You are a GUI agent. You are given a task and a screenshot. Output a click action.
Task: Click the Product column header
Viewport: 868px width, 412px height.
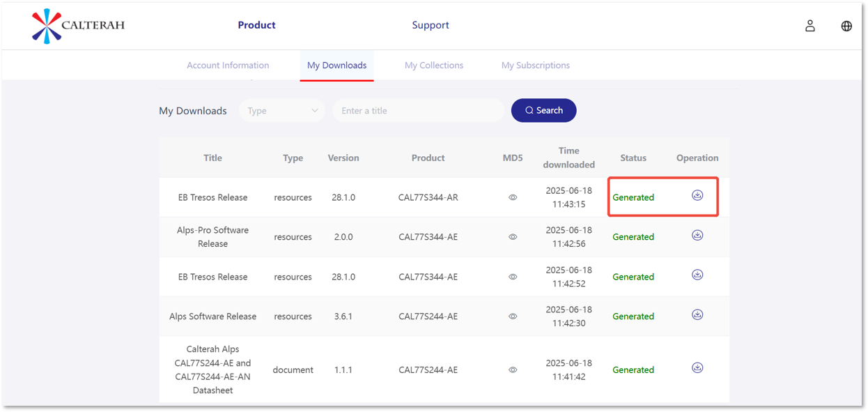[428, 158]
